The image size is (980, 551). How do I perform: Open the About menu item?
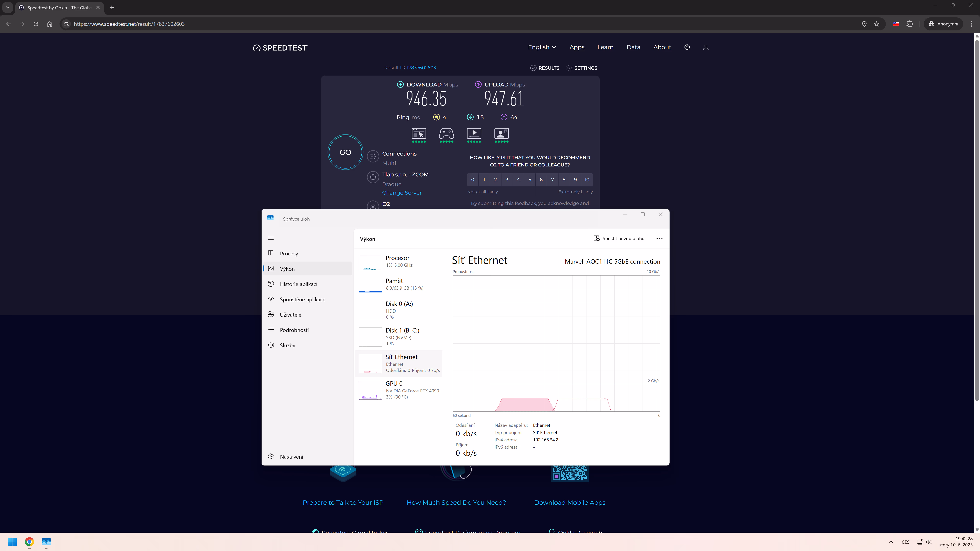pyautogui.click(x=662, y=47)
